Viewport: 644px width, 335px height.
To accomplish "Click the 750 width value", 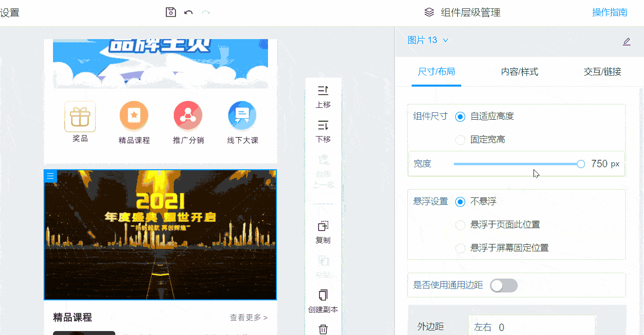I will pyautogui.click(x=599, y=164).
